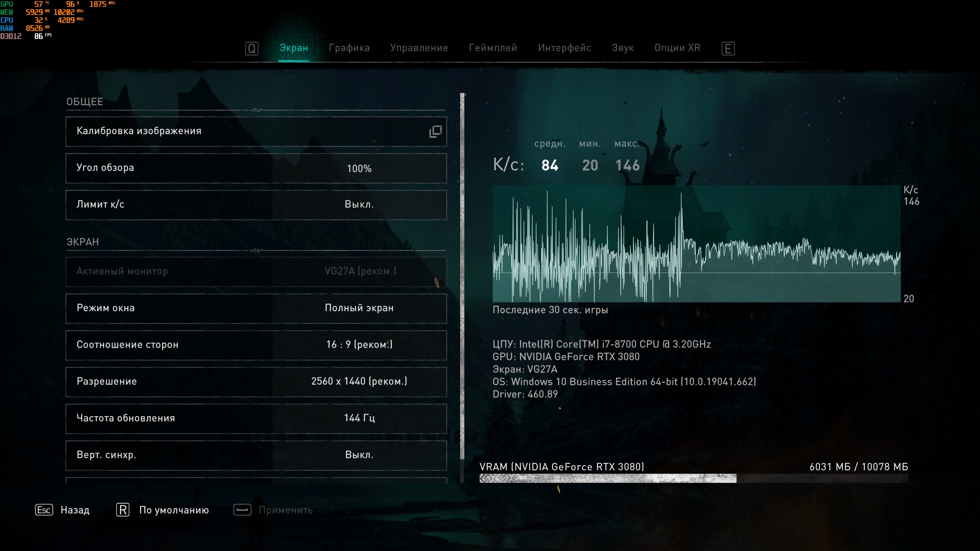980x551 pixels.
Task: Toggle Верт. синхр. setting
Action: [x=359, y=455]
